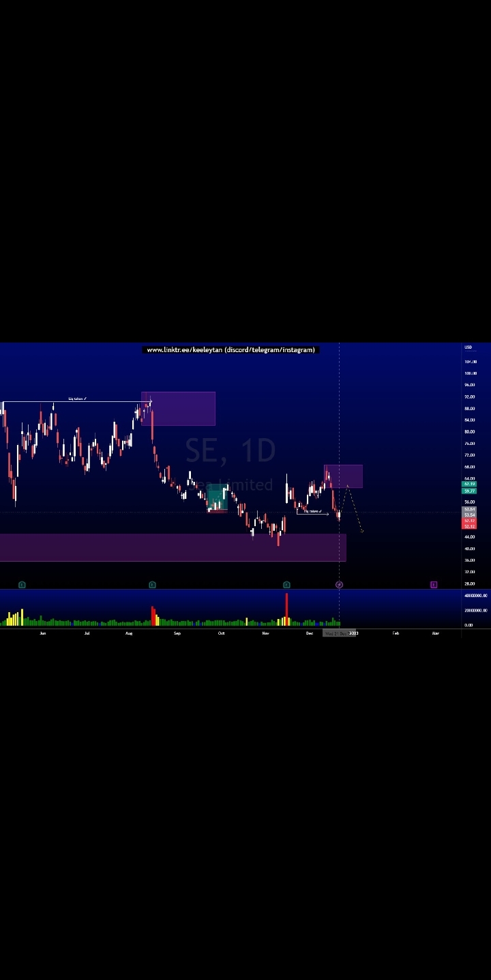491x980 pixels.
Task: Click the 44.00 level on the price axis
Action: (x=470, y=537)
